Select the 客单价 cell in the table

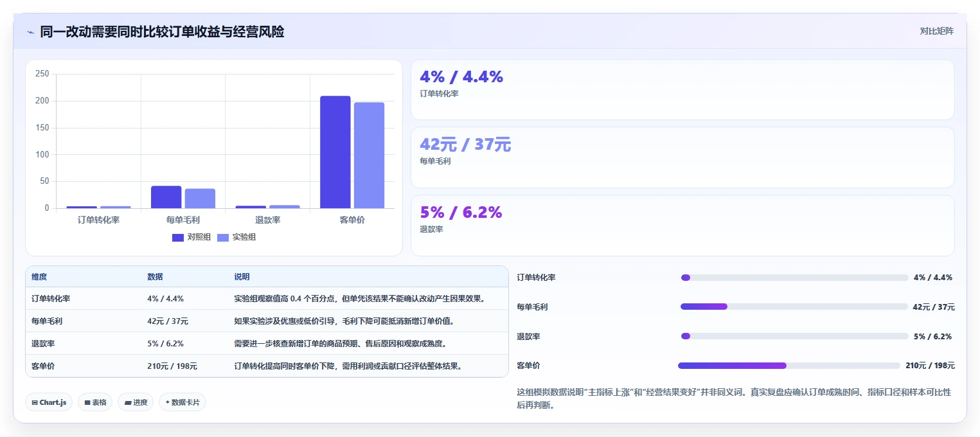pyautogui.click(x=43, y=366)
